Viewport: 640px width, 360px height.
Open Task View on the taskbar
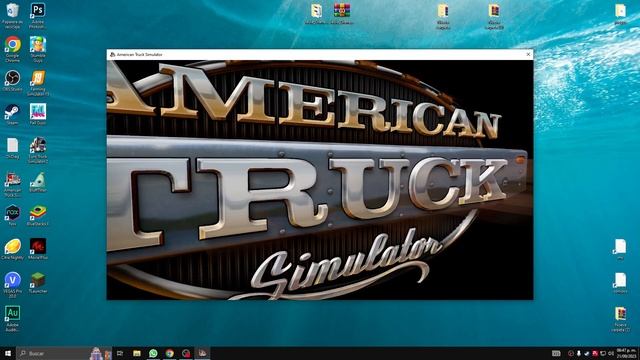pos(120,353)
